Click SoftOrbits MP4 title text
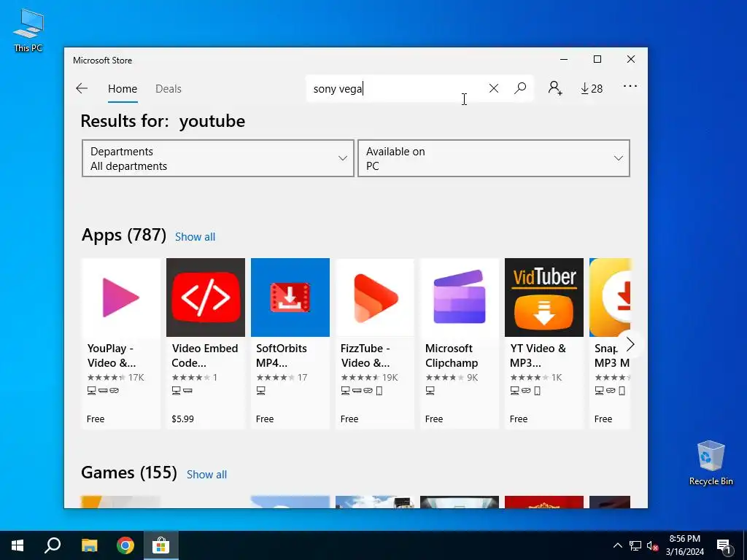Screen dimensions: 747x560 point(281,355)
